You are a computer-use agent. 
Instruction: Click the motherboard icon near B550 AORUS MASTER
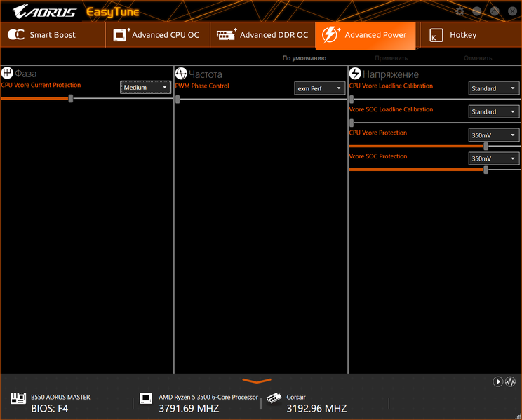pyautogui.click(x=18, y=398)
